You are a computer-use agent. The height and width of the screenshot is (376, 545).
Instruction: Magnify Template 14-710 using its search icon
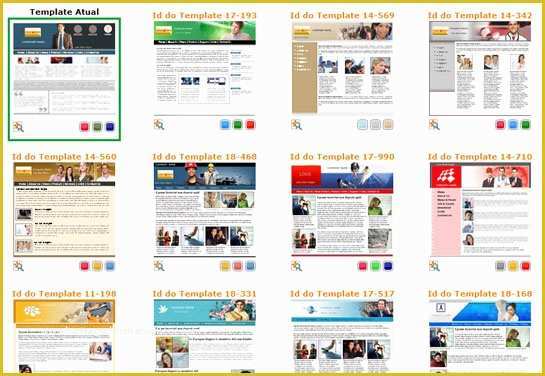click(434, 266)
